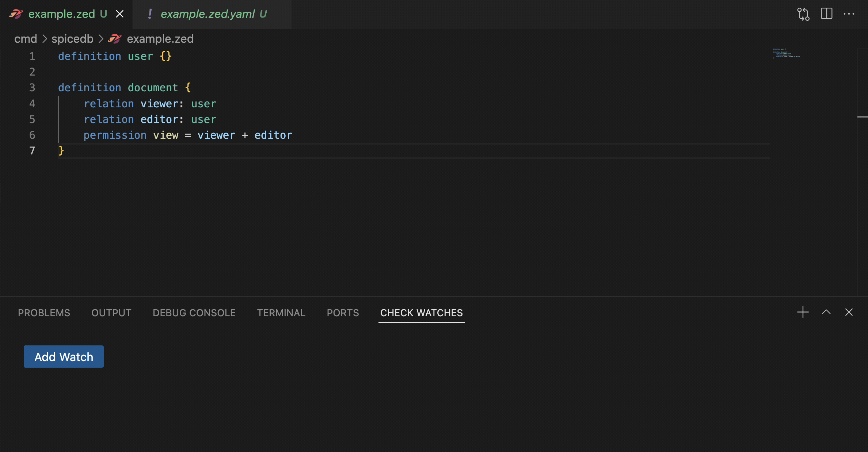Screen dimensions: 868x452
Task: Open the PROBLEMS panel tab
Action: pos(44,313)
